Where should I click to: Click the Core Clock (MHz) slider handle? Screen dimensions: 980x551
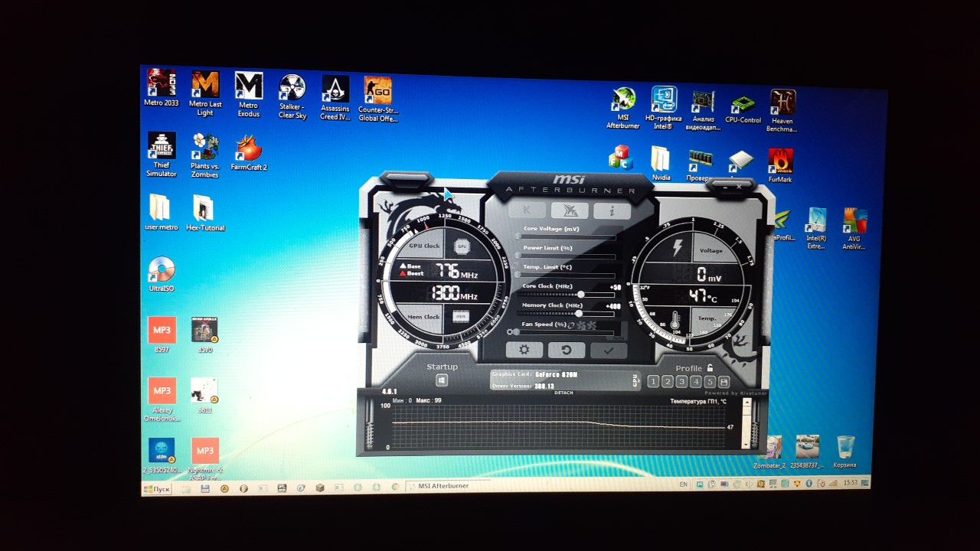point(582,294)
